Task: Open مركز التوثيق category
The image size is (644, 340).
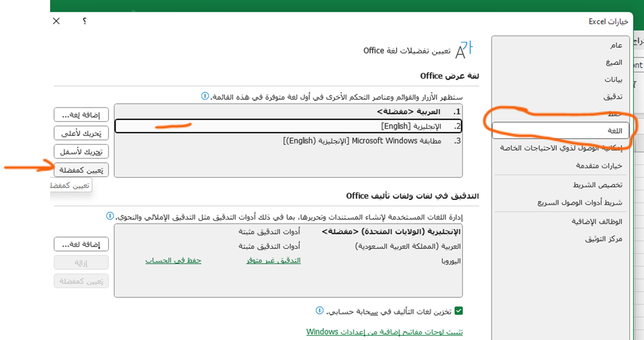Action: [x=560, y=239]
